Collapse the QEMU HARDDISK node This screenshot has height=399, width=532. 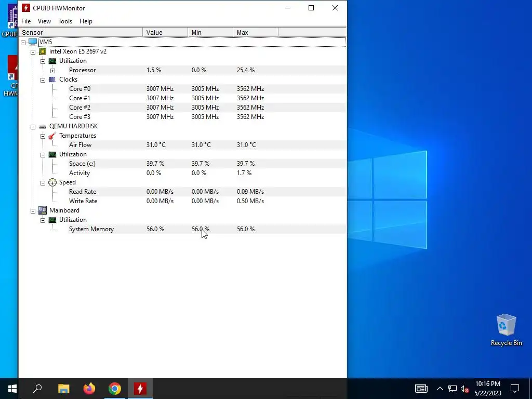click(x=33, y=127)
